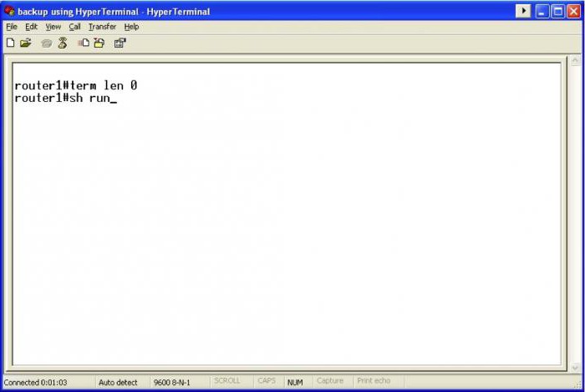
Task: Click the terminal line 'router1#term len 0'
Action: [76, 85]
